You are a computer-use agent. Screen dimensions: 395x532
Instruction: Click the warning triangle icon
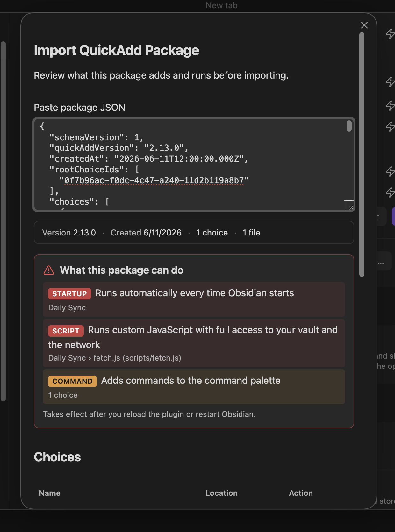pyautogui.click(x=49, y=270)
